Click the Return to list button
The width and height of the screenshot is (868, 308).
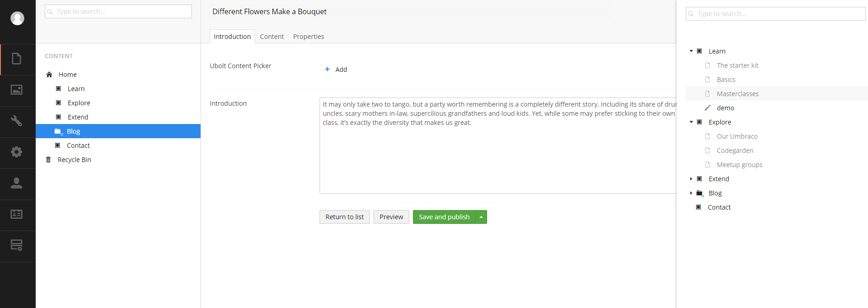point(345,217)
